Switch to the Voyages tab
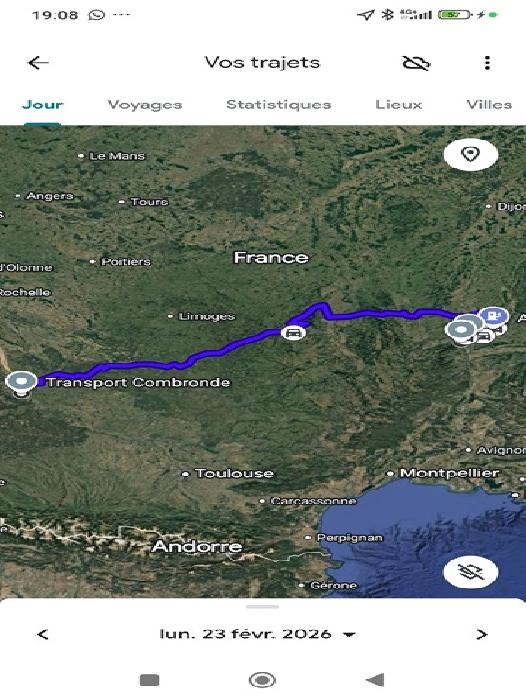Image resolution: width=526 pixels, height=700 pixels. 145,104
